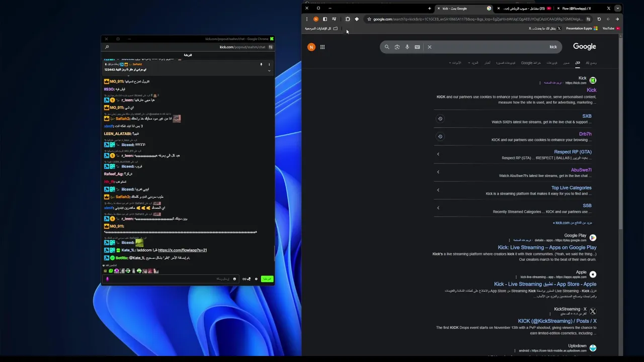Open Kick chat identity icon beside the infinity symbol
Screen dimensions: 644x362
249,279
